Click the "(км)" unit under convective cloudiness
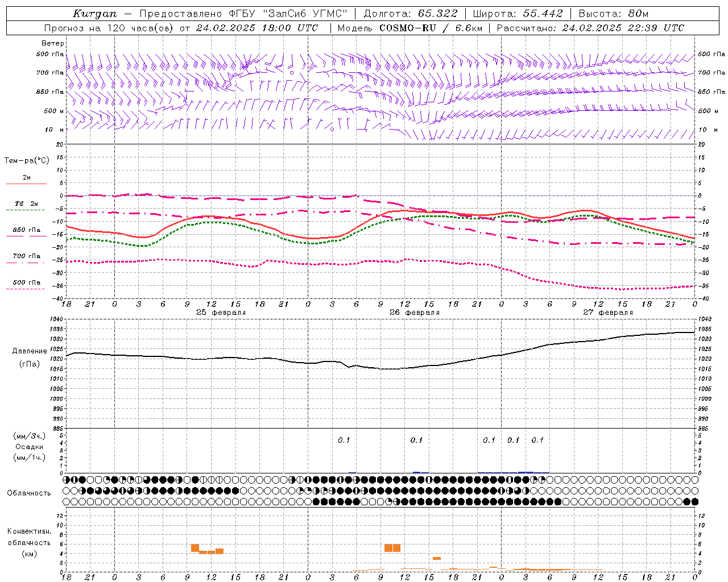This screenshot has width=728, height=582. [x=29, y=554]
